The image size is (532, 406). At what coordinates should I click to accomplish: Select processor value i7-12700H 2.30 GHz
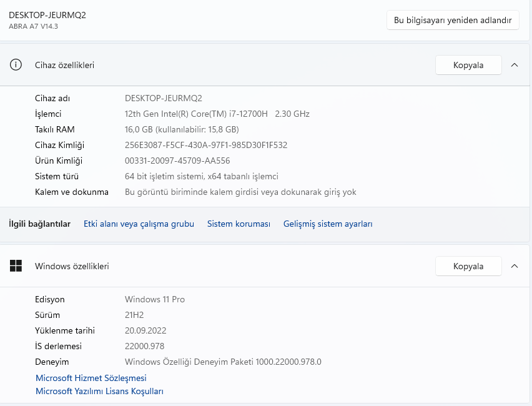[217, 114]
